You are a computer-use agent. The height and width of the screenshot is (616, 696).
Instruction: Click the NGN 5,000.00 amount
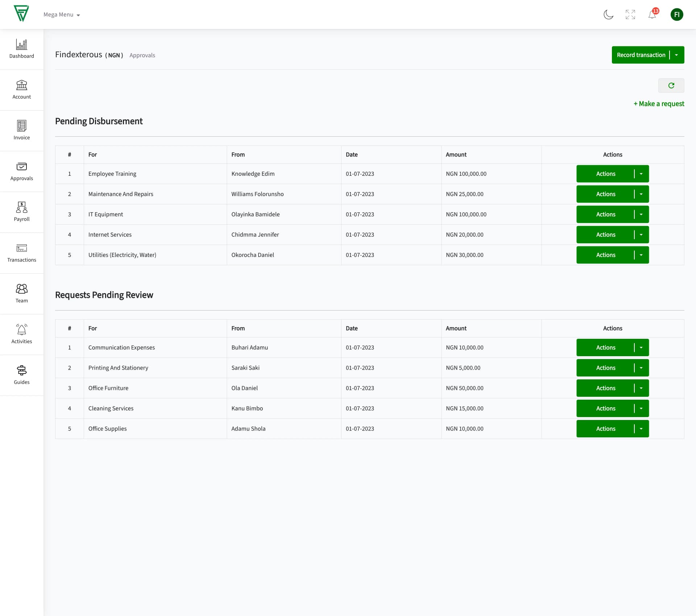pyautogui.click(x=463, y=368)
